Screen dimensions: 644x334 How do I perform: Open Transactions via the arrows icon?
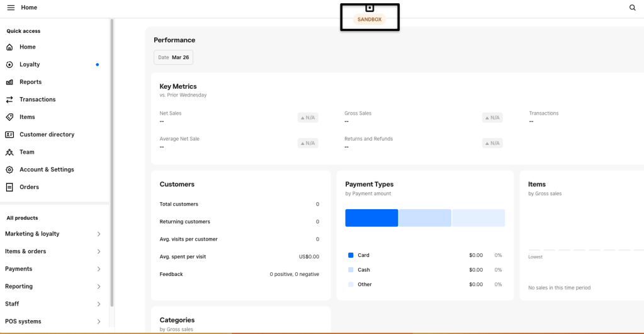pos(9,100)
